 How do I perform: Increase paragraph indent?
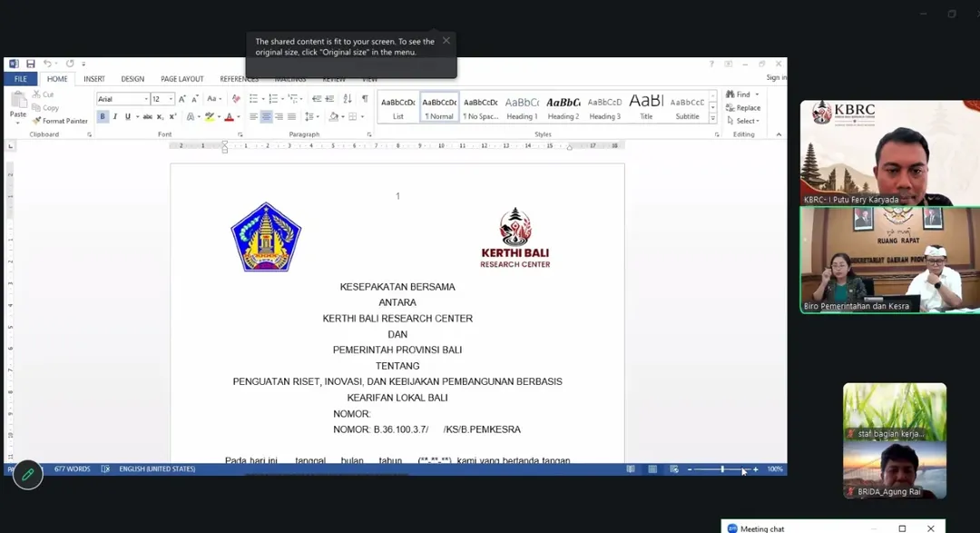coord(329,99)
